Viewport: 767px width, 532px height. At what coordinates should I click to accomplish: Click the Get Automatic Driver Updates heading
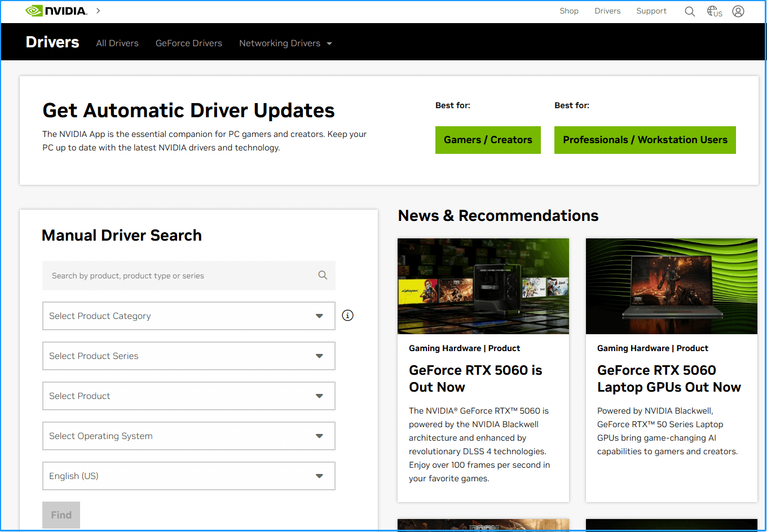[188, 110]
